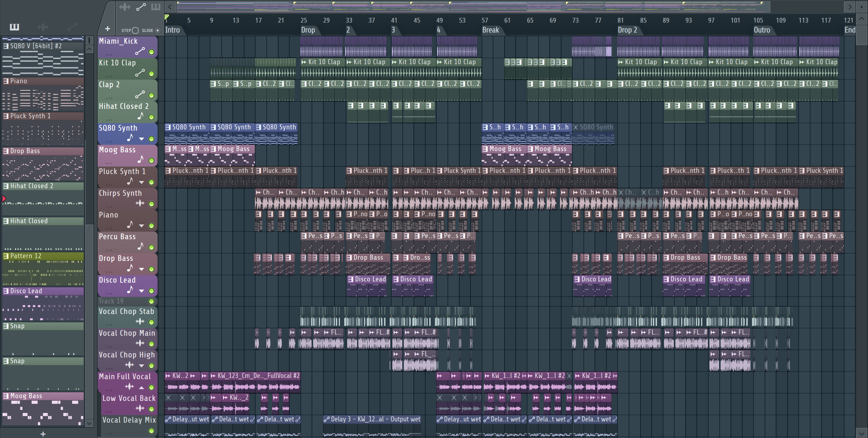The width and height of the screenshot is (868, 438).
Task: Expand the Piano track dropdown arrow
Action: tap(142, 226)
